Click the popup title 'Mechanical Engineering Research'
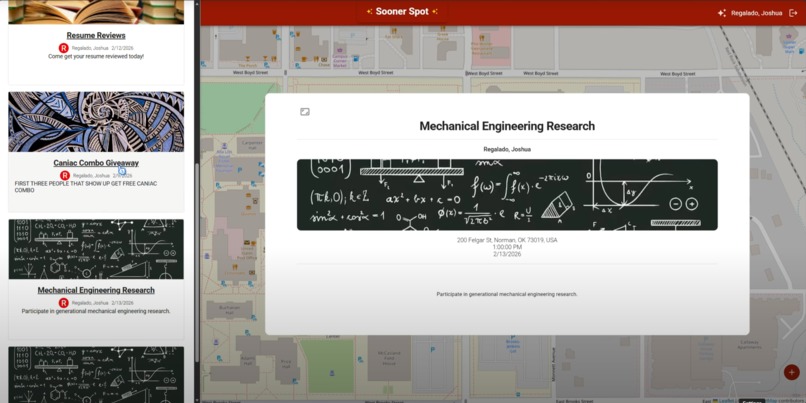This screenshot has height=403, width=806. (507, 126)
